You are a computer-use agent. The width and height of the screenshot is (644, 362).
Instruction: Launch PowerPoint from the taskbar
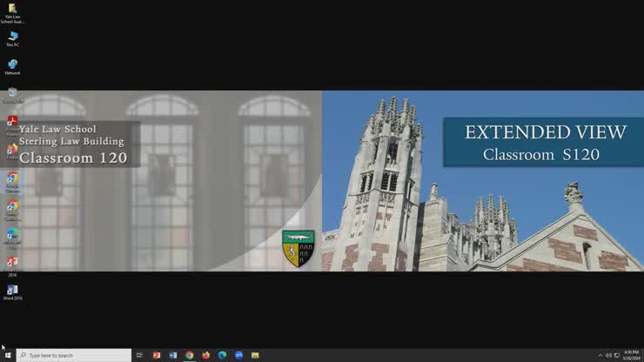(157, 355)
